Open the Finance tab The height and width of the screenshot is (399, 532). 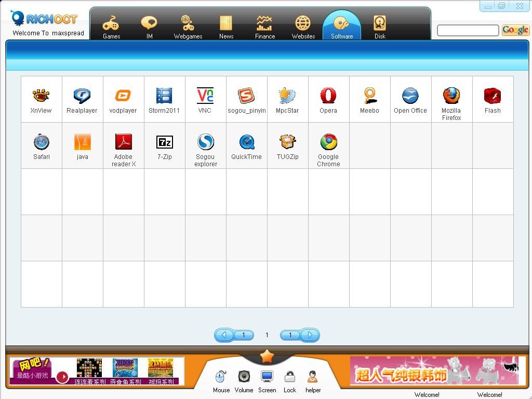(x=264, y=26)
